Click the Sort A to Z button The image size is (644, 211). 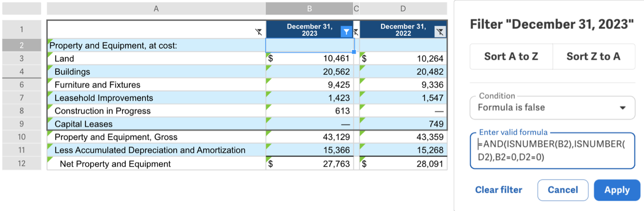click(x=511, y=56)
